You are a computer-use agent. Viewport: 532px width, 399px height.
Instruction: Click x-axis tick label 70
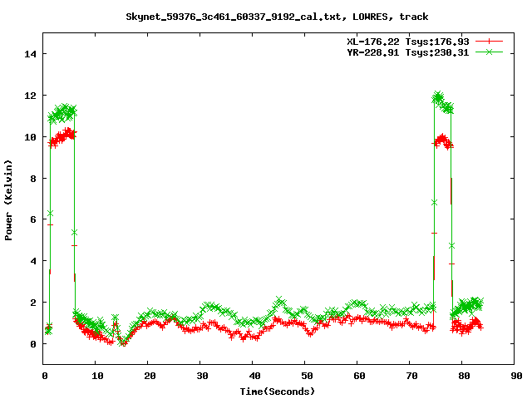tap(411, 376)
